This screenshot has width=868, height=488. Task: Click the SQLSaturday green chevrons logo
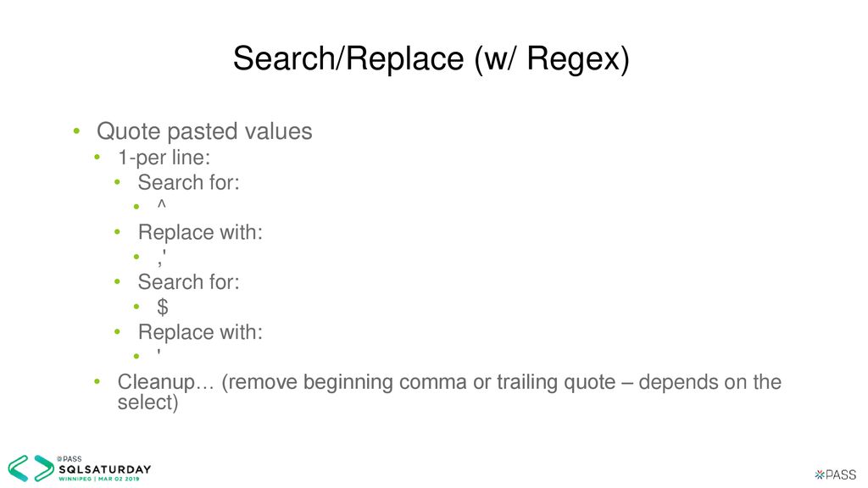(31, 468)
